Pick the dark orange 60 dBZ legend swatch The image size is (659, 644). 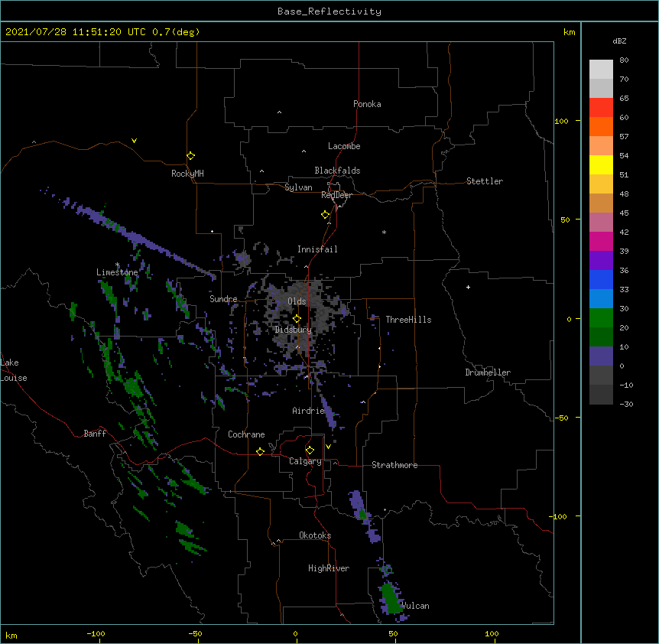(x=601, y=126)
